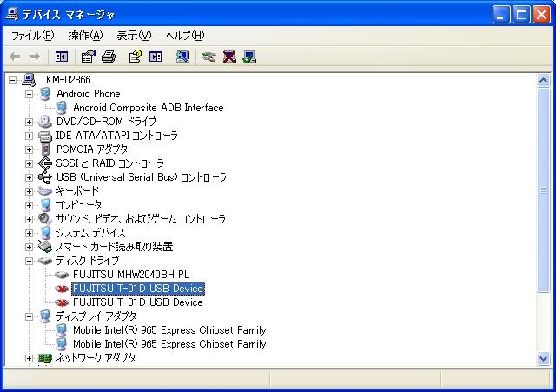Expand IDE ATA/ATAPI コントローラ node
Viewport: 556px width, 392px height.
29,136
